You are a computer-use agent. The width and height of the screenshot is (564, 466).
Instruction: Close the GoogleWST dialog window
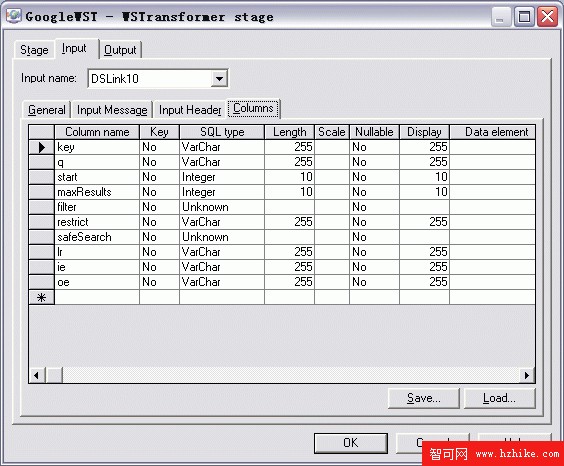click(x=547, y=17)
